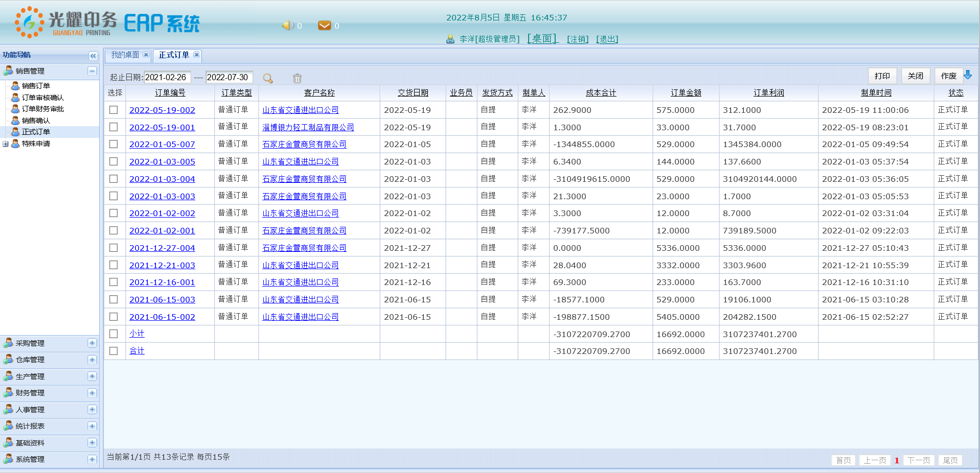980x473 pixels.
Task: Expand the 人事管理 section
Action: 92,409
